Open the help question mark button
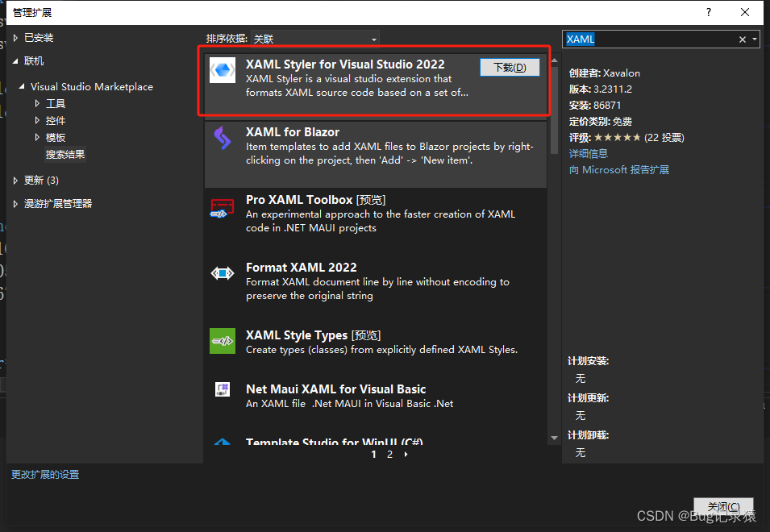Screen dimensions: 770x532 pyautogui.click(x=709, y=12)
